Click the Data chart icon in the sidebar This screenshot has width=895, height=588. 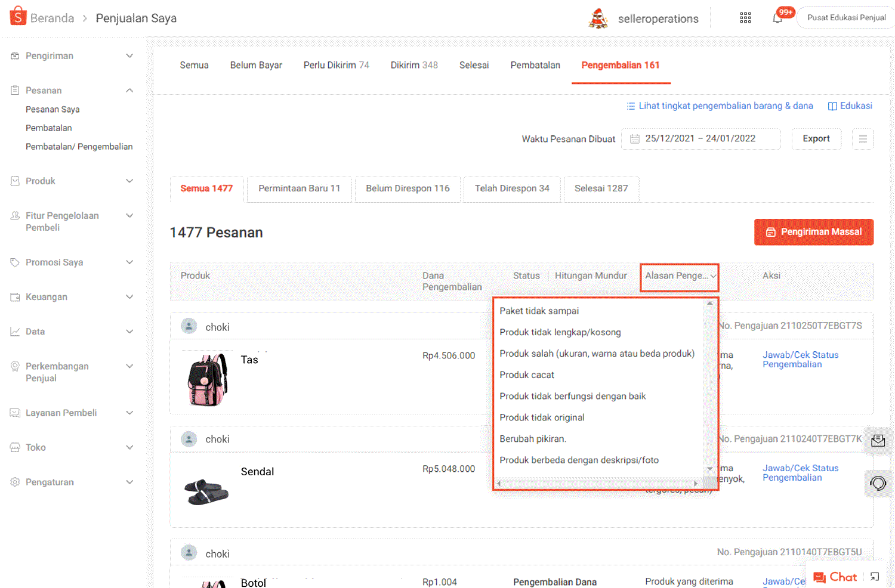[x=14, y=331]
